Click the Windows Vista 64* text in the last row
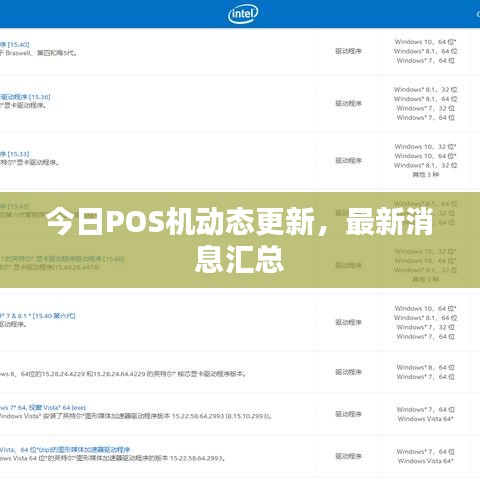Screen dimensions: 480x480 point(426,461)
